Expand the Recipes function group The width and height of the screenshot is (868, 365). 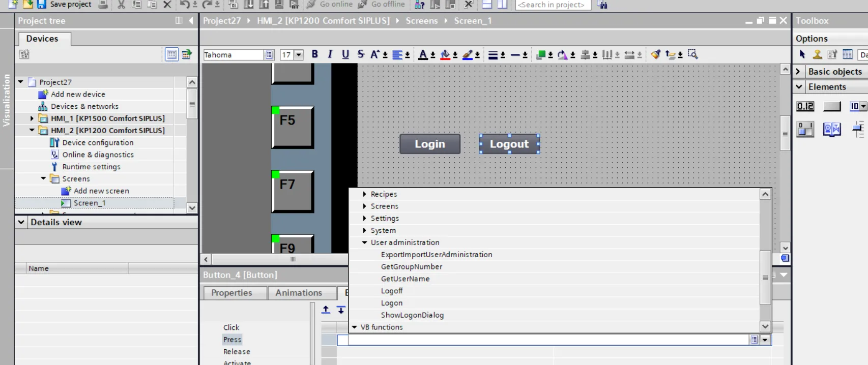[x=364, y=194]
